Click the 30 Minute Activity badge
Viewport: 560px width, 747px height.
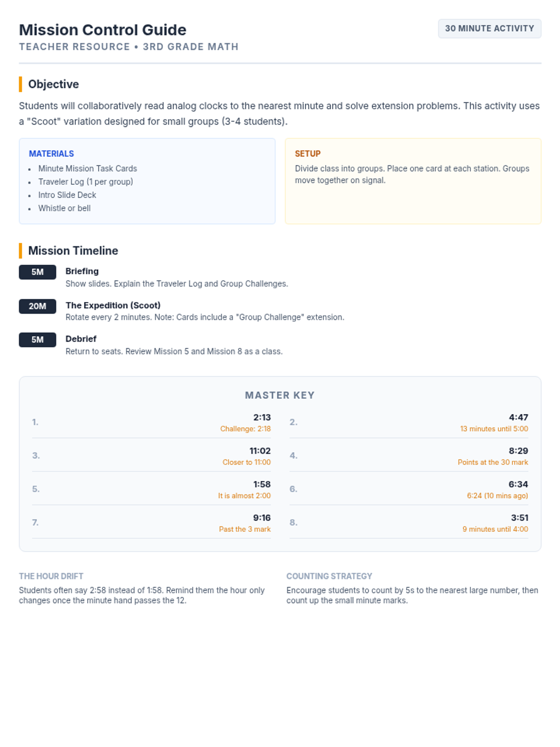(x=489, y=28)
